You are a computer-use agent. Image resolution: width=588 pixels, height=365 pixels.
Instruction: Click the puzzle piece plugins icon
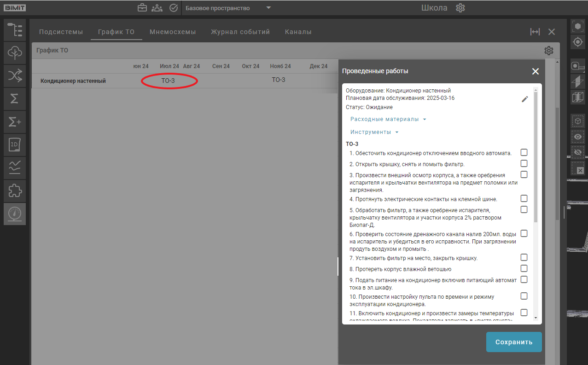[x=15, y=191]
